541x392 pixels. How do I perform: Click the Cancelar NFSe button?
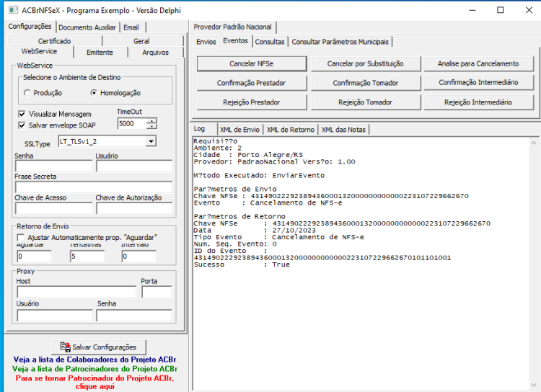point(252,64)
